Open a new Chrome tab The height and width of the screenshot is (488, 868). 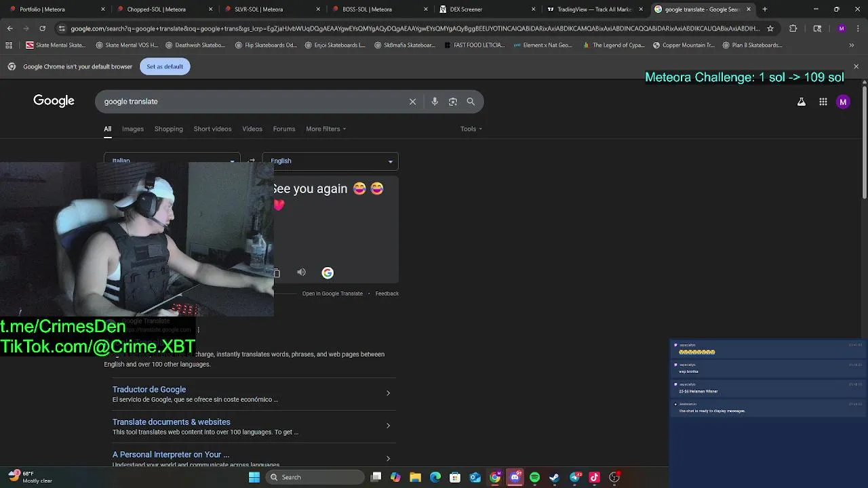coord(765,9)
